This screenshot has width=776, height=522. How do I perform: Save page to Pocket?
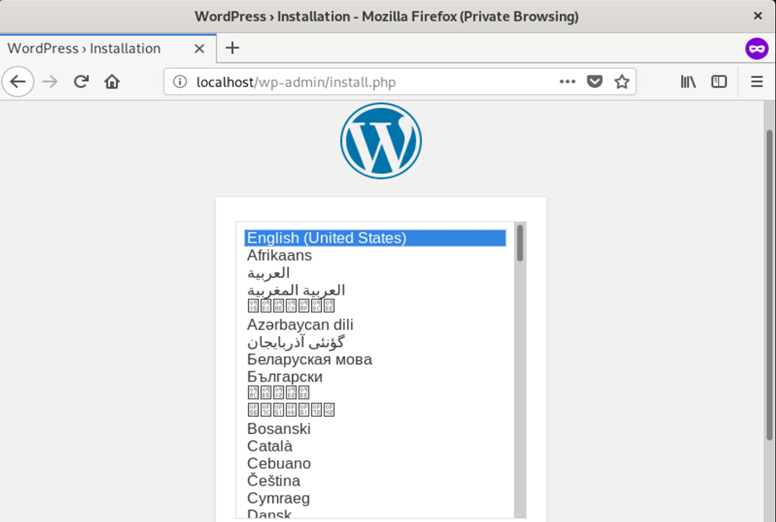[x=594, y=82]
